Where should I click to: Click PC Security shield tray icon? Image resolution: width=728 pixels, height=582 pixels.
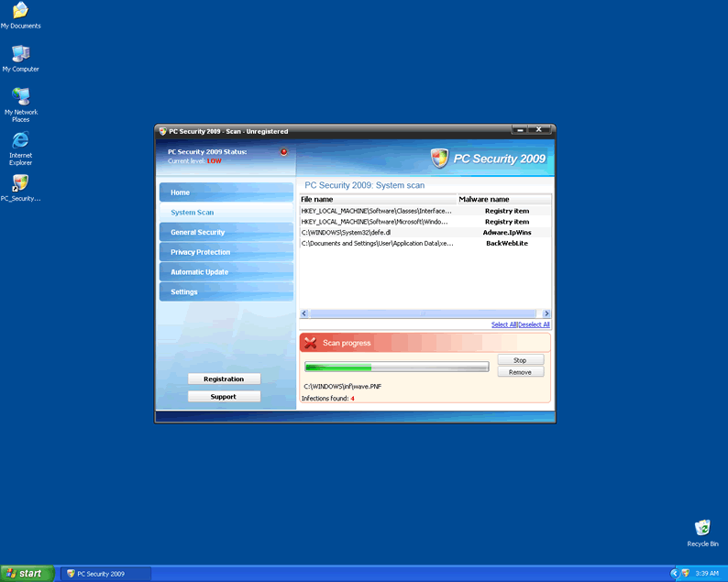(x=684, y=573)
